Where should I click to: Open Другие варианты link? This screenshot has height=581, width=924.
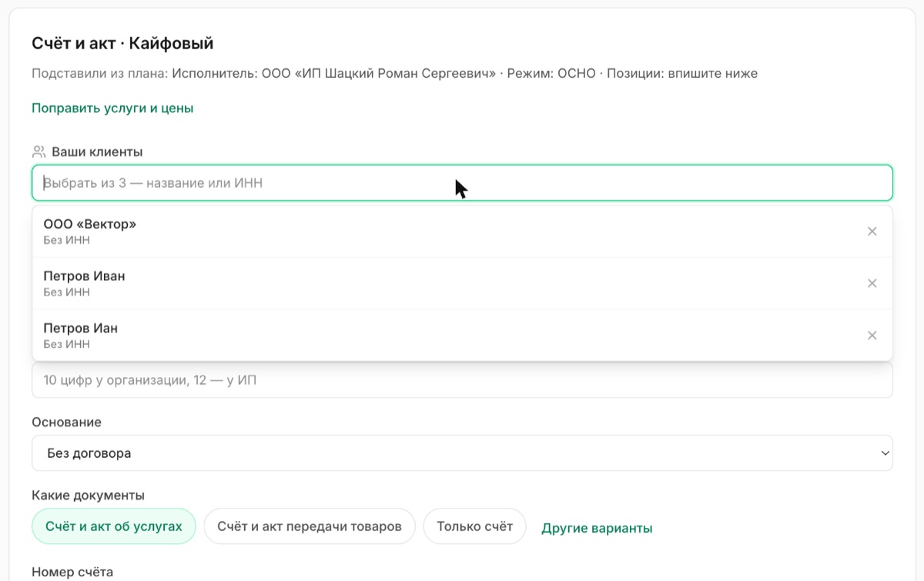pos(597,528)
